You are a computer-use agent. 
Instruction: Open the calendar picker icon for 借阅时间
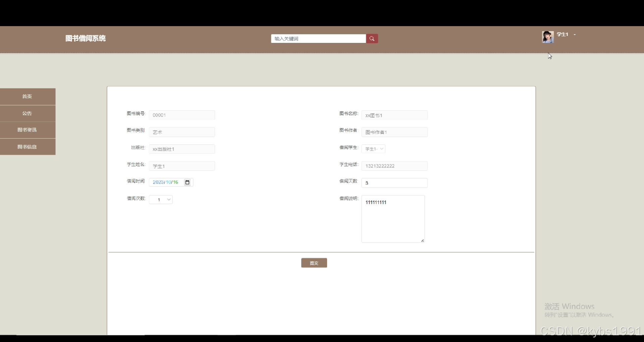tap(187, 182)
